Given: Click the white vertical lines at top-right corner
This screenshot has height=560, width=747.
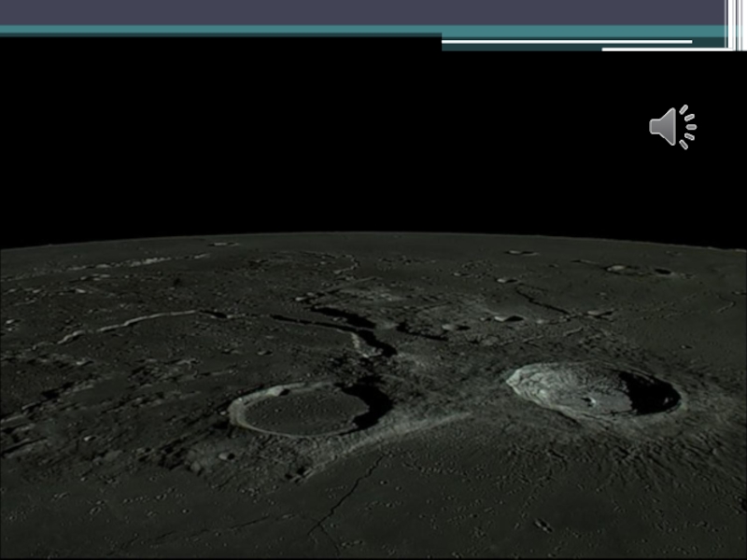Looking at the screenshot, I should (x=733, y=23).
